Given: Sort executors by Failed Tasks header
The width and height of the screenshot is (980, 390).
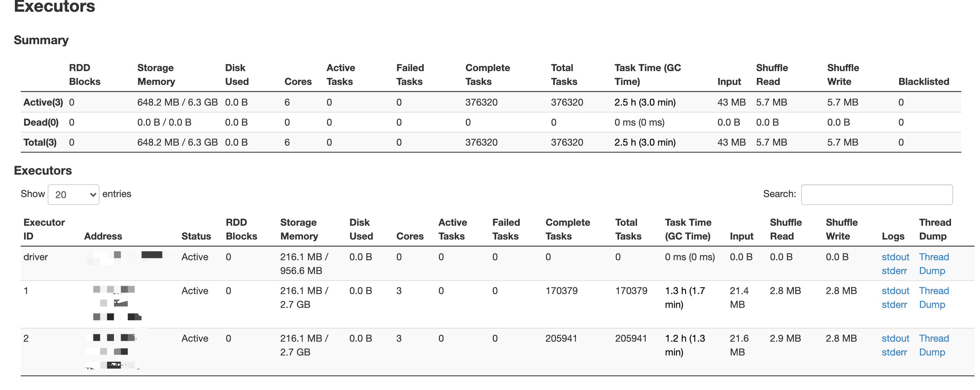Looking at the screenshot, I should (x=506, y=229).
